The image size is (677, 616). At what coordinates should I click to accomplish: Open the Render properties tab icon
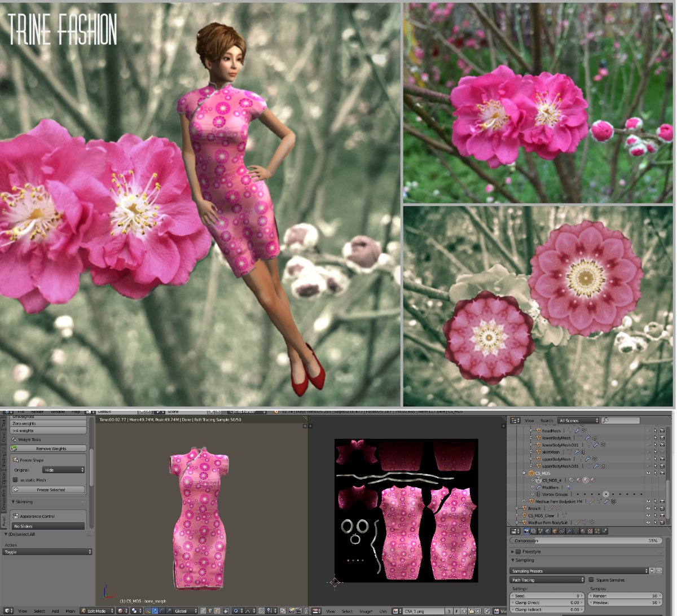click(x=527, y=531)
